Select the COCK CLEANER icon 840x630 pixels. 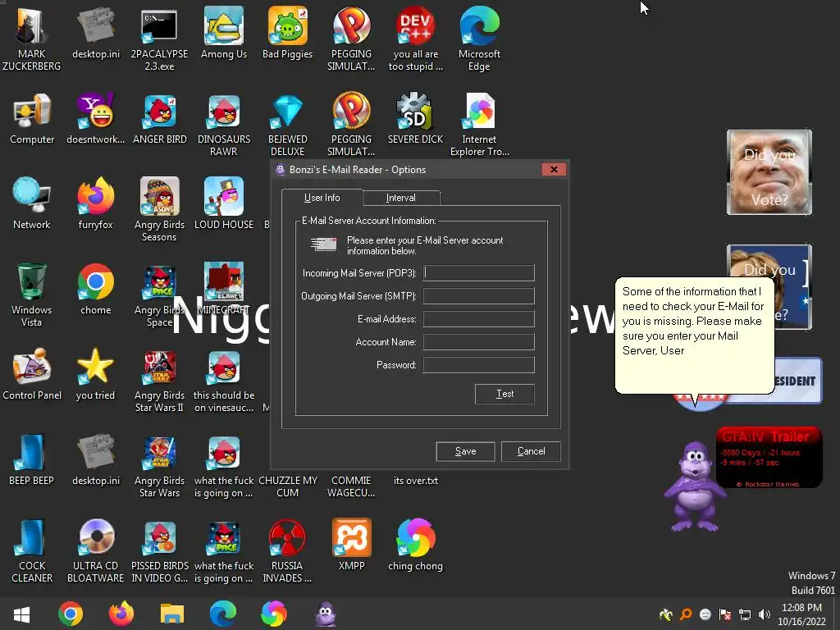pos(32,550)
